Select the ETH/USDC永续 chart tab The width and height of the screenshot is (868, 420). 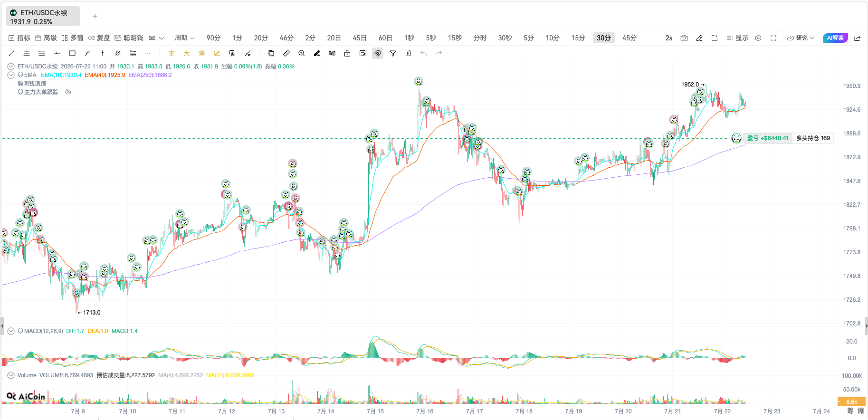click(x=43, y=17)
